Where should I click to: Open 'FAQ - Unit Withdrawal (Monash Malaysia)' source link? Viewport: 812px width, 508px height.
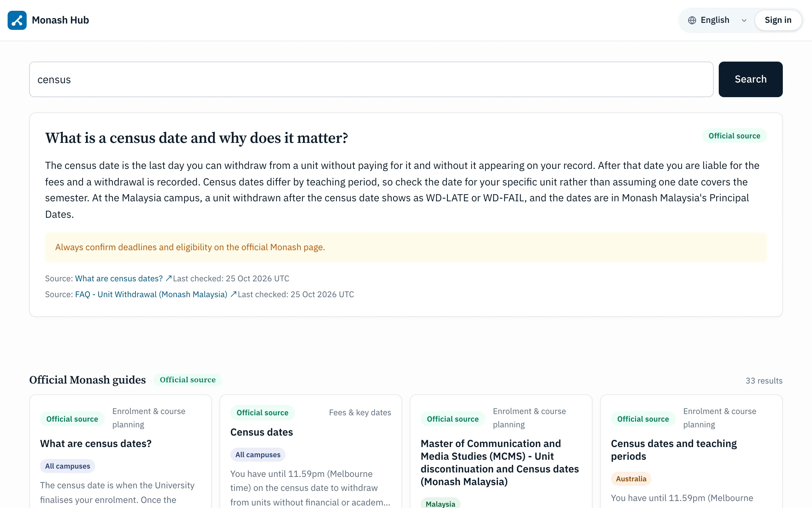click(x=151, y=294)
